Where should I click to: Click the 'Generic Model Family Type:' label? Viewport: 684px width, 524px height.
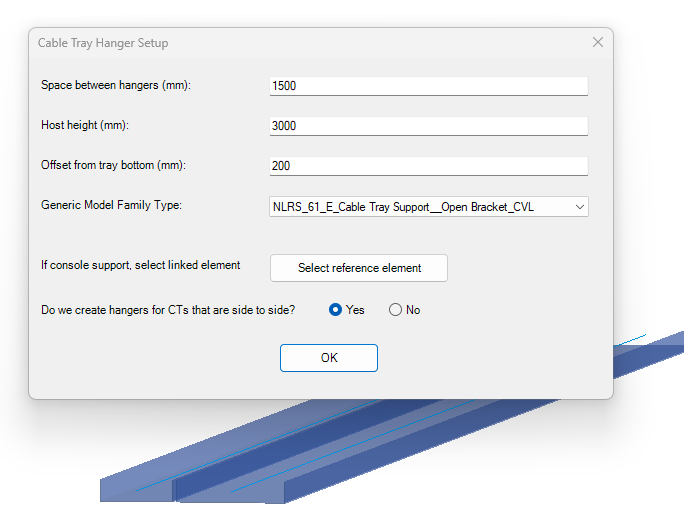point(111,205)
